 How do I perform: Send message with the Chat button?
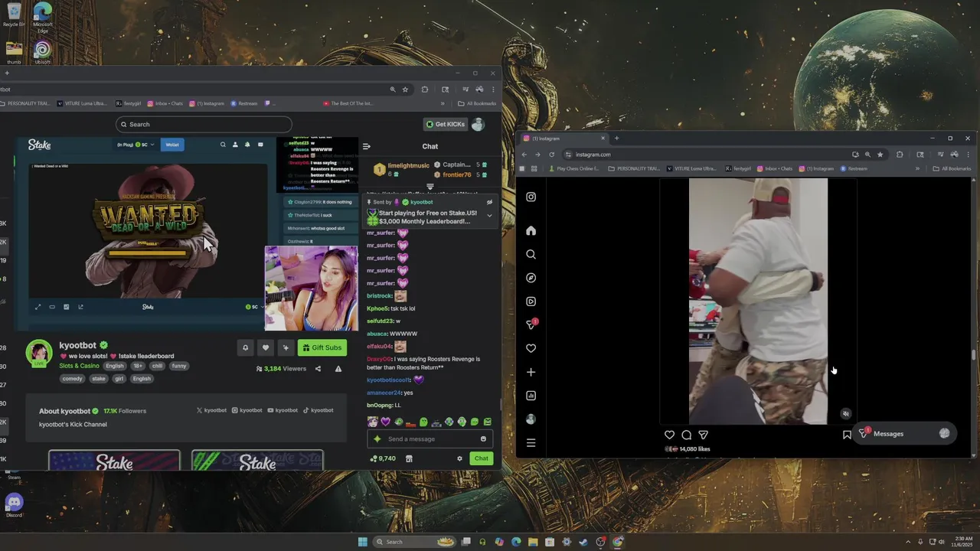tap(481, 458)
